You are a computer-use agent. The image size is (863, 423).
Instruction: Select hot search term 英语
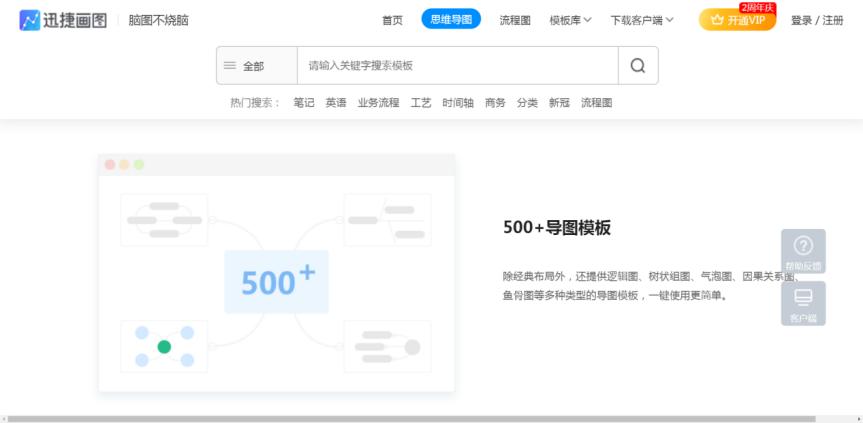[336, 103]
